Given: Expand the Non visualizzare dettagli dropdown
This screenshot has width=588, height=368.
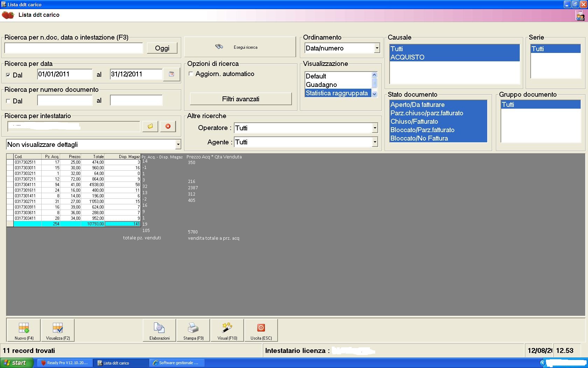Looking at the screenshot, I should (178, 144).
